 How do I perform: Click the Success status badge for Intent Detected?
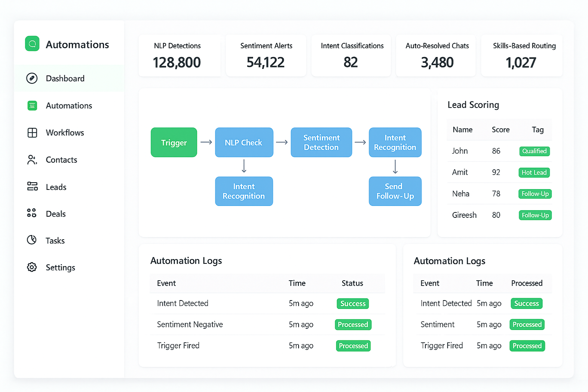353,304
